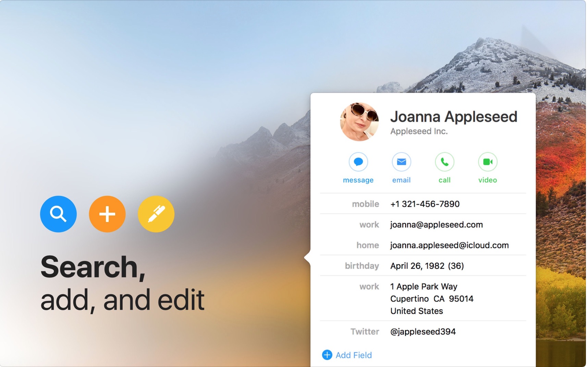The height and width of the screenshot is (367, 588).
Task: Open Twitter handle @jappleseed394
Action: [x=423, y=332]
